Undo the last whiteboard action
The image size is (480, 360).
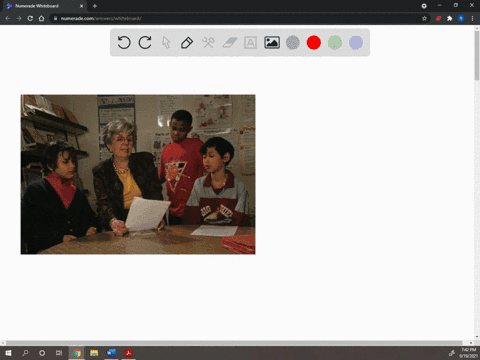pos(124,43)
